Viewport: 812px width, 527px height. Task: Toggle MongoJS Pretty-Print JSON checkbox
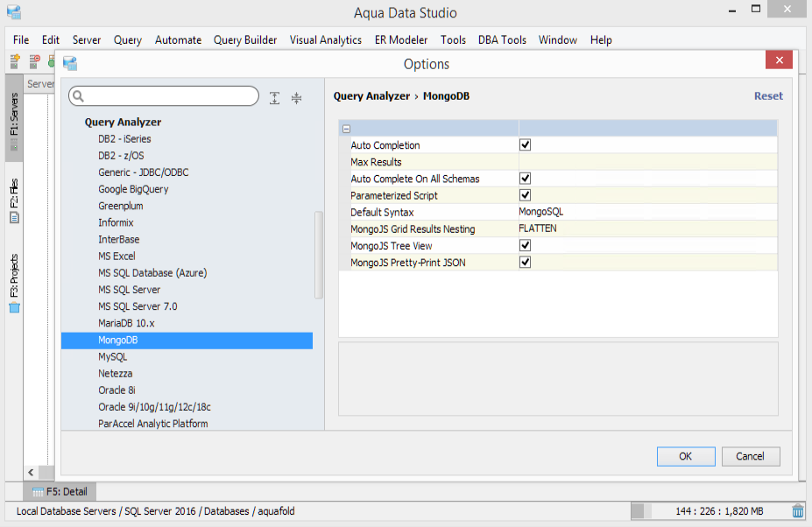pyautogui.click(x=526, y=262)
